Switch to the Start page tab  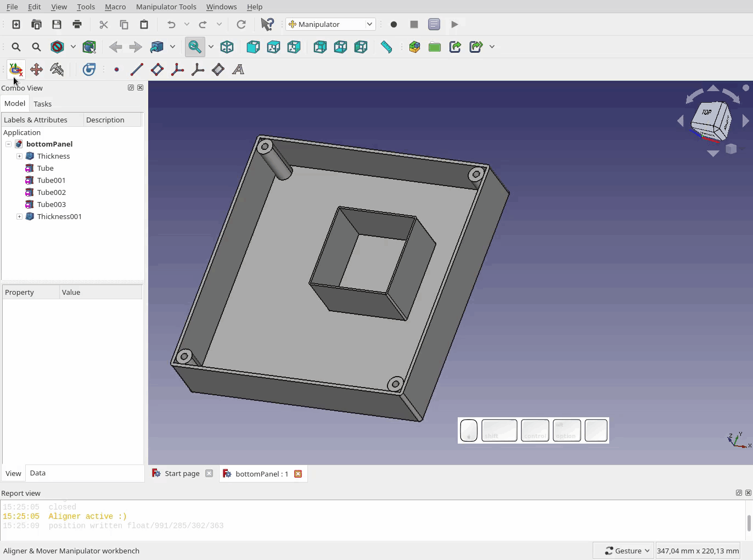tap(182, 473)
